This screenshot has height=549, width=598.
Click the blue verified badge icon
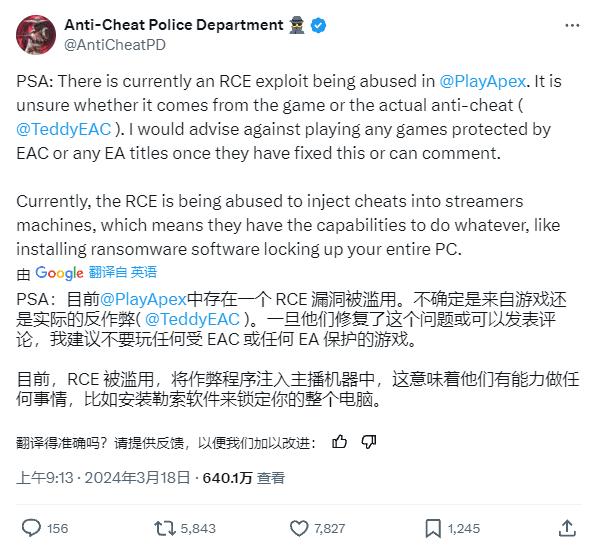coord(318,26)
